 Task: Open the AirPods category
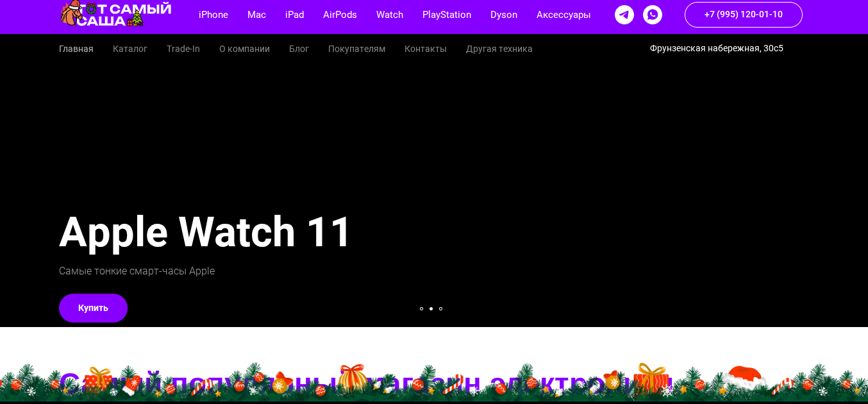click(340, 15)
